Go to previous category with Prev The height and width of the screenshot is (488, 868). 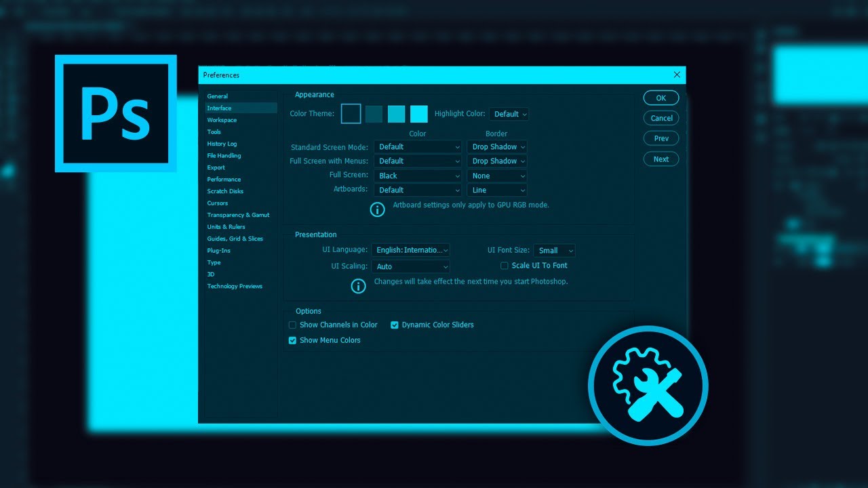pos(661,138)
